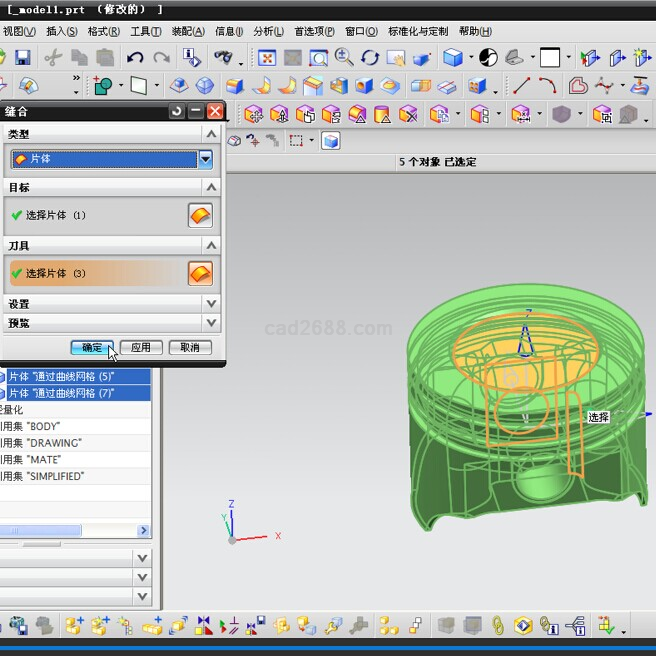The width and height of the screenshot is (656, 656).
Task: Click the scissors Cut icon
Action: point(53,58)
